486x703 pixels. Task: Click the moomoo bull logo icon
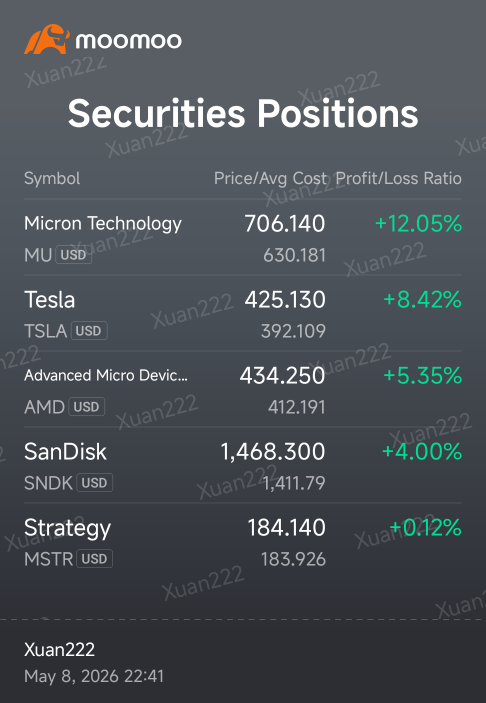[x=47, y=39]
